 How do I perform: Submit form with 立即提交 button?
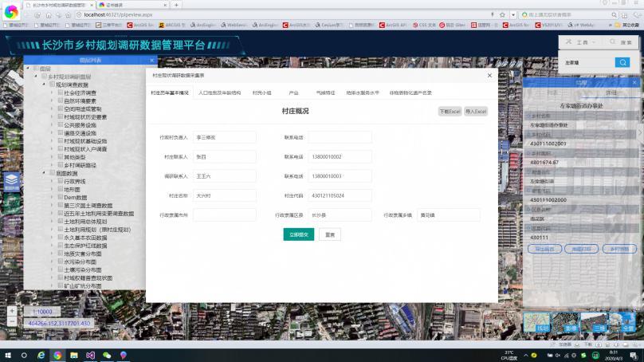[x=299, y=234]
